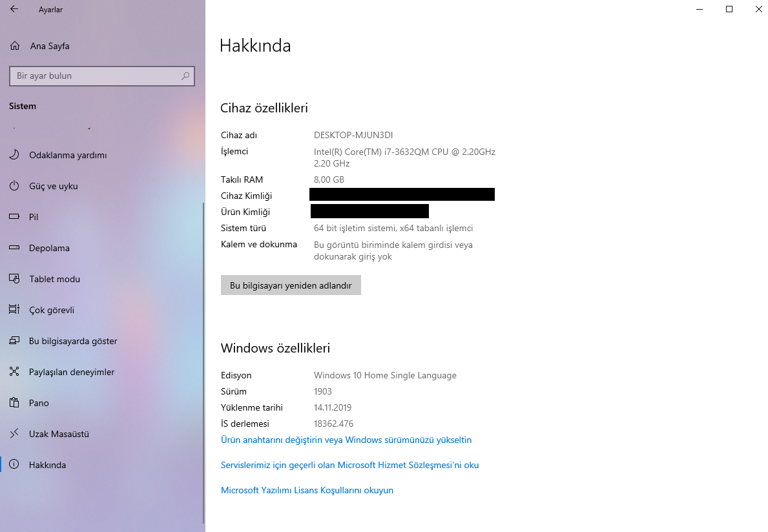The image size is (768, 532).
Task: Click the Uzak Masaüstü icon
Action: click(x=14, y=433)
